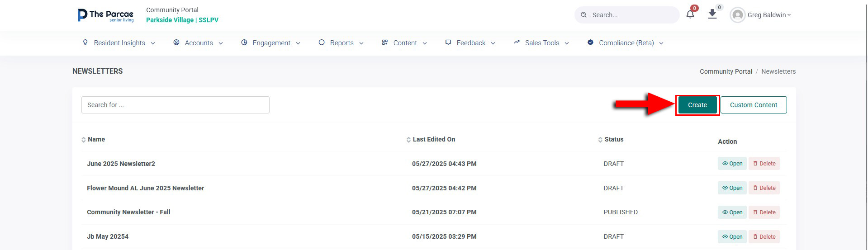This screenshot has width=868, height=250.
Task: Click The Parcae senior living logo
Action: point(106,15)
